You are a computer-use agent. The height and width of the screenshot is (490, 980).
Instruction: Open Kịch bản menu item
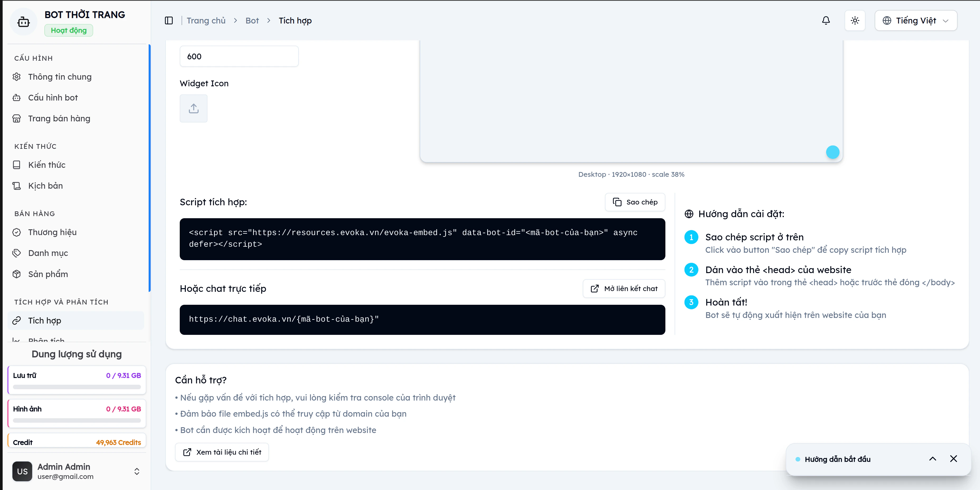[76, 186]
